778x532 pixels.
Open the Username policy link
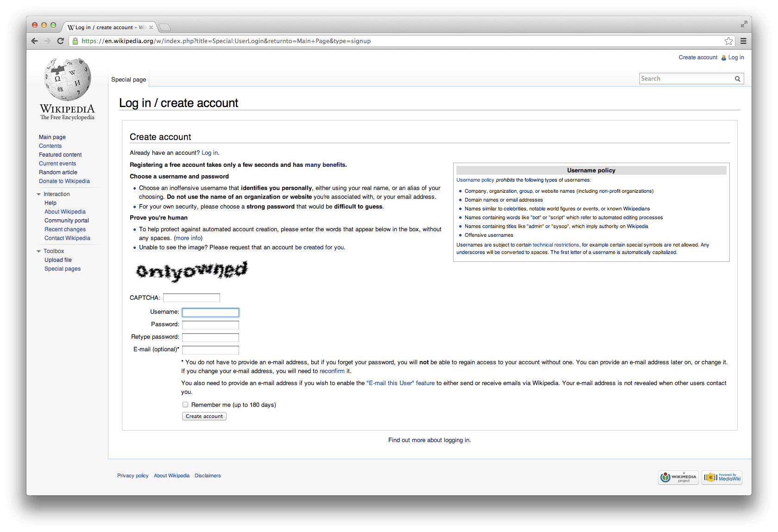tap(475, 180)
